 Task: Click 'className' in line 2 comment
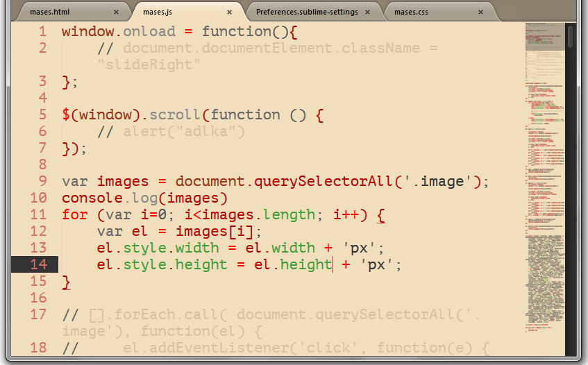click(x=380, y=49)
